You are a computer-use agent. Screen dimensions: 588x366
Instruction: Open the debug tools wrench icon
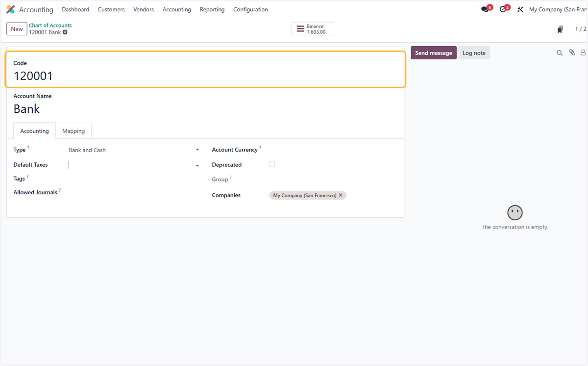pyautogui.click(x=520, y=9)
